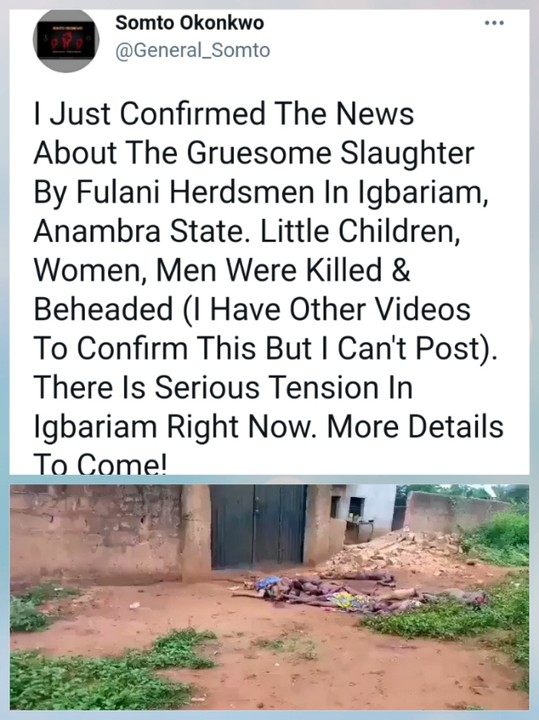The image size is (539, 720).
Task: Tap 'Anambra State' in the tweet text
Action: point(143,231)
